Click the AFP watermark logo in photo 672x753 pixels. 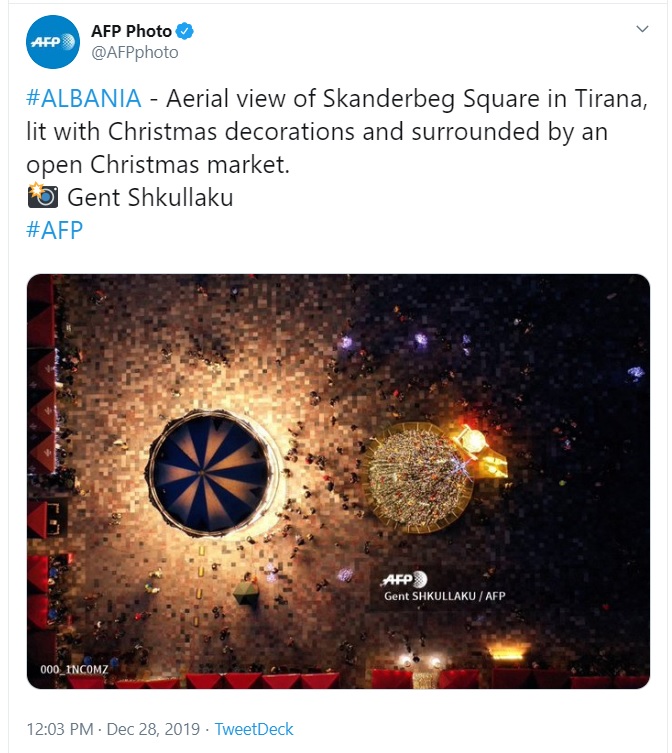pos(404,579)
